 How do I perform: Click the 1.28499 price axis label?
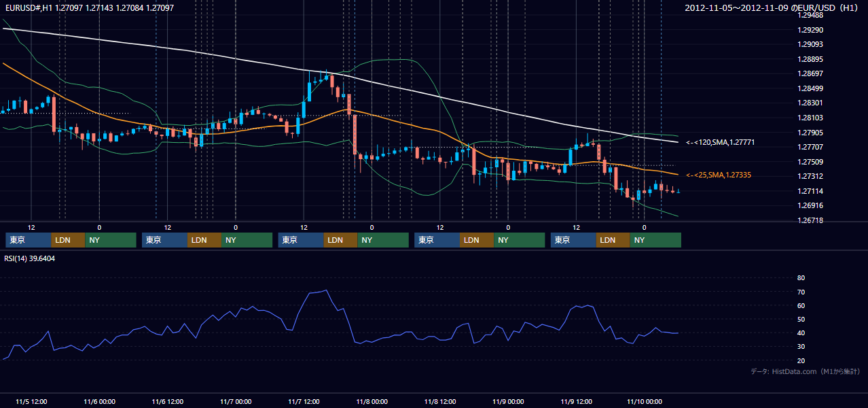click(x=810, y=88)
